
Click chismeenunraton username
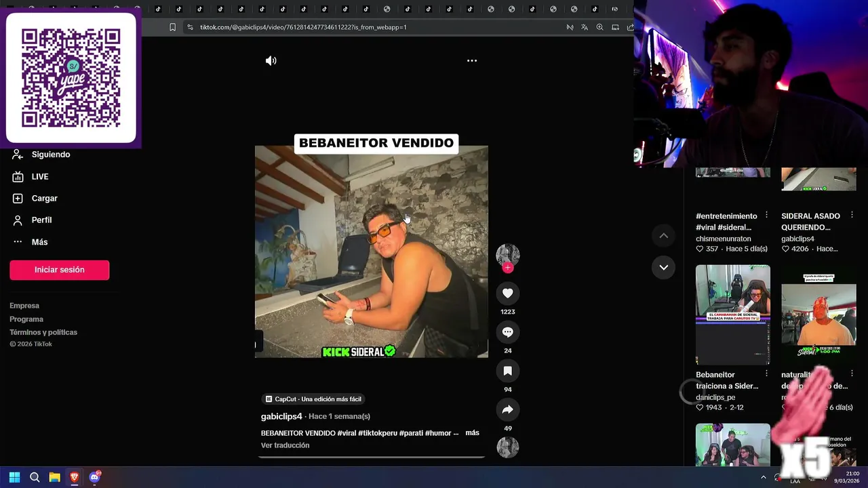(x=723, y=239)
